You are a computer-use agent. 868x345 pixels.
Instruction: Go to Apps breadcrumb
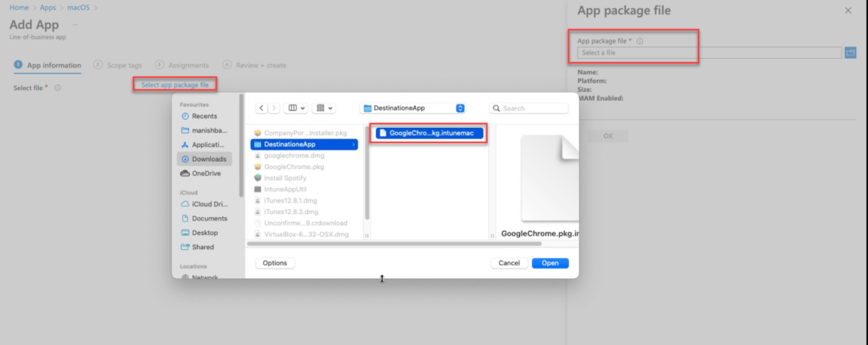(x=48, y=8)
